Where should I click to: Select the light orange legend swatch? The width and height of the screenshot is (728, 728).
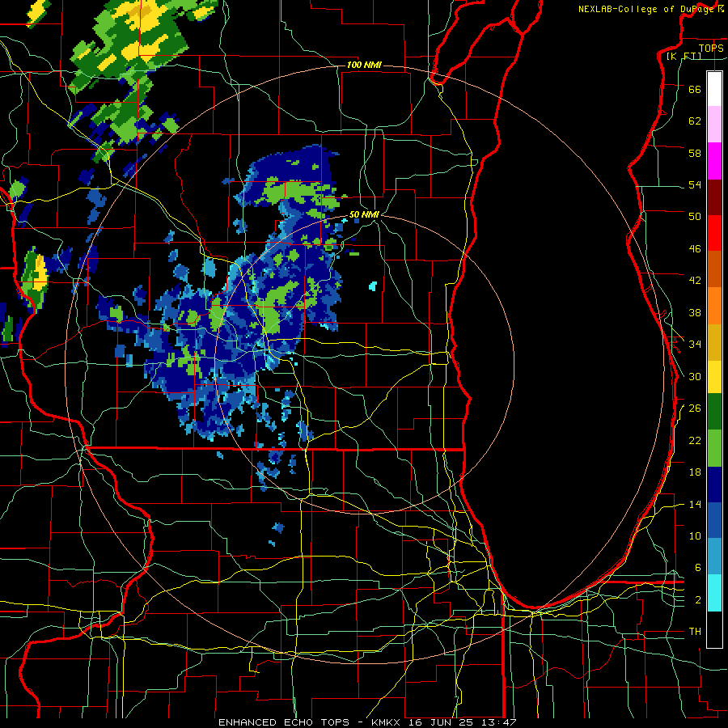click(x=714, y=306)
